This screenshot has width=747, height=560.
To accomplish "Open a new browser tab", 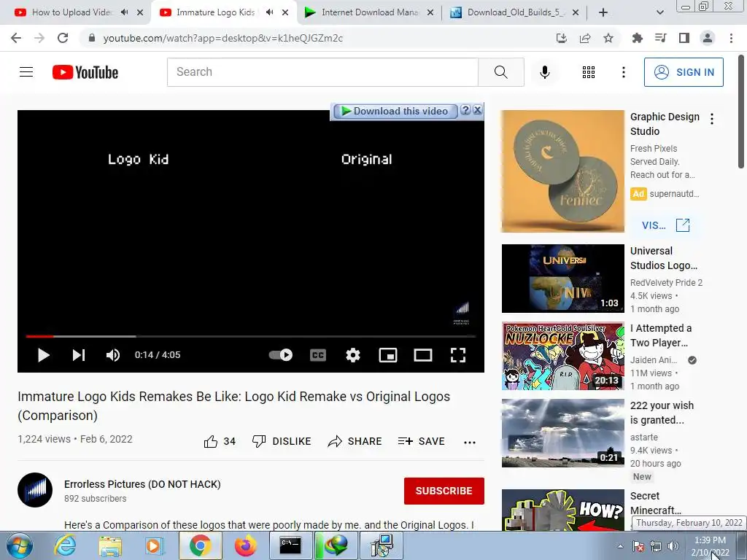I will (x=603, y=12).
